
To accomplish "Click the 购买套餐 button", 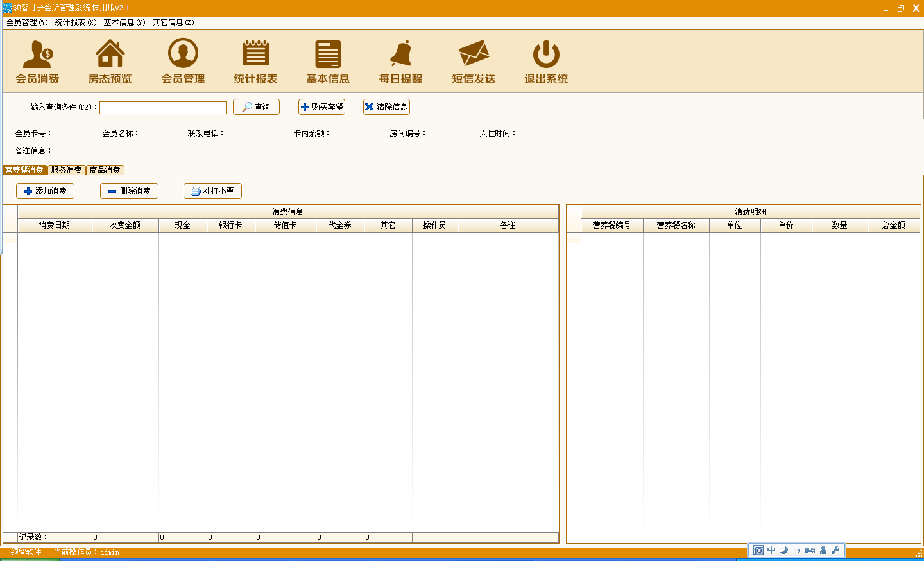I will 321,107.
